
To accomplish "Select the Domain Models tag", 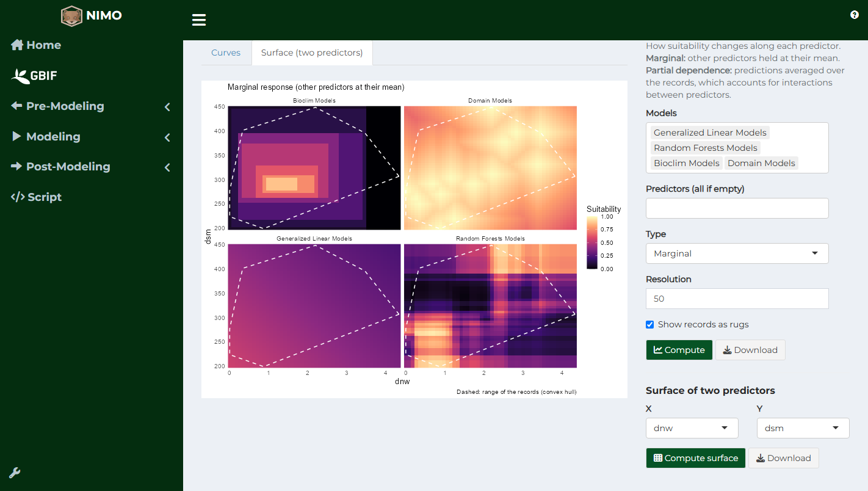I will (x=761, y=163).
